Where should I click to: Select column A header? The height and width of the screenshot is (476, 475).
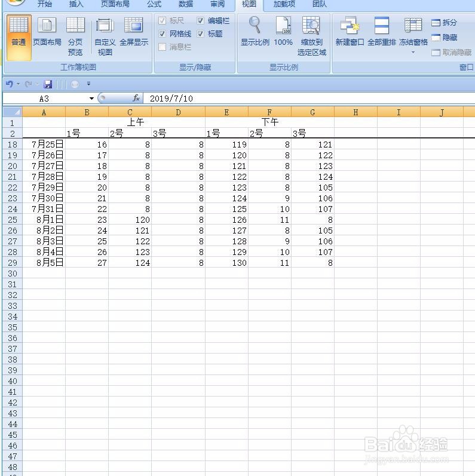click(x=44, y=112)
